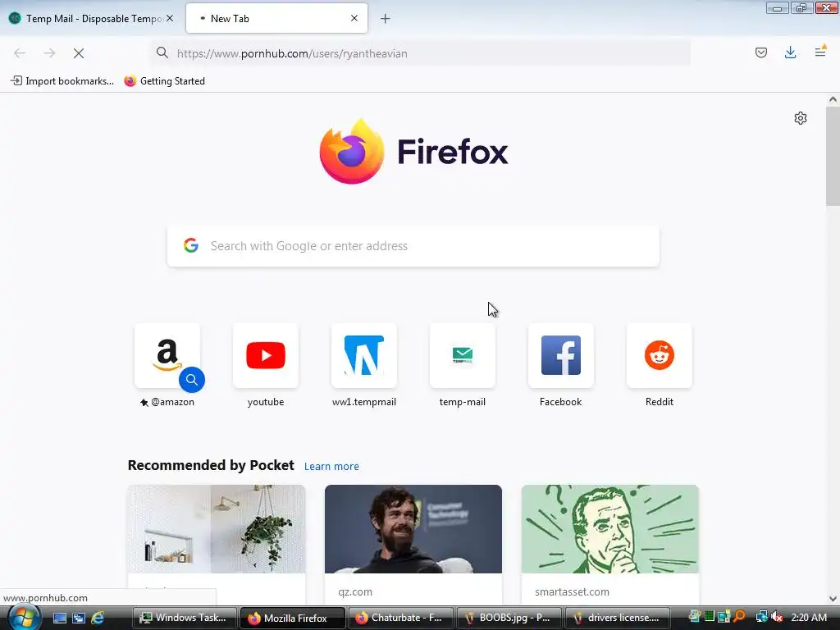Open the Firefox application hamburger menu
The height and width of the screenshot is (630, 840).
[x=820, y=52]
